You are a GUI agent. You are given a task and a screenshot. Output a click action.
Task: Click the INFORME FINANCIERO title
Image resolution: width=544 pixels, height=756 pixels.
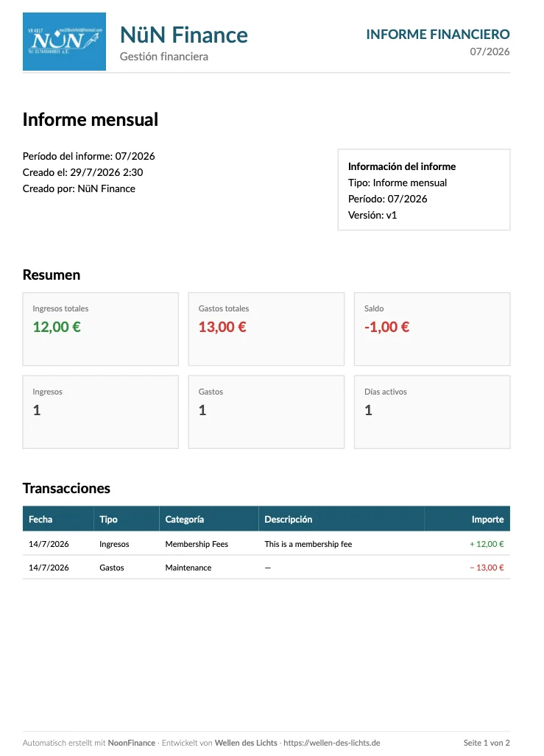438,35
